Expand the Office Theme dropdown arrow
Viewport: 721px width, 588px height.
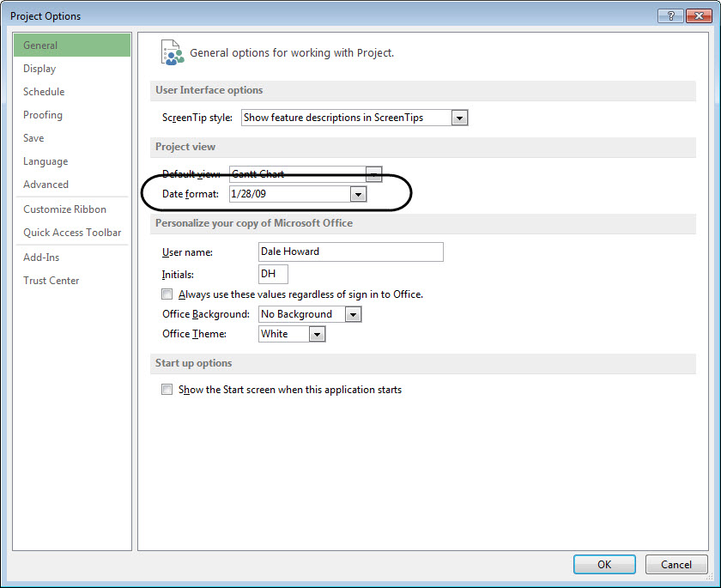318,334
